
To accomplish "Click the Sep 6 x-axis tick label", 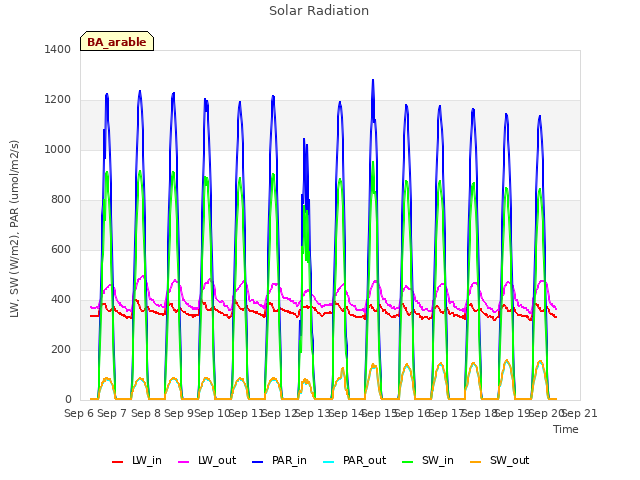I will coord(79,413).
